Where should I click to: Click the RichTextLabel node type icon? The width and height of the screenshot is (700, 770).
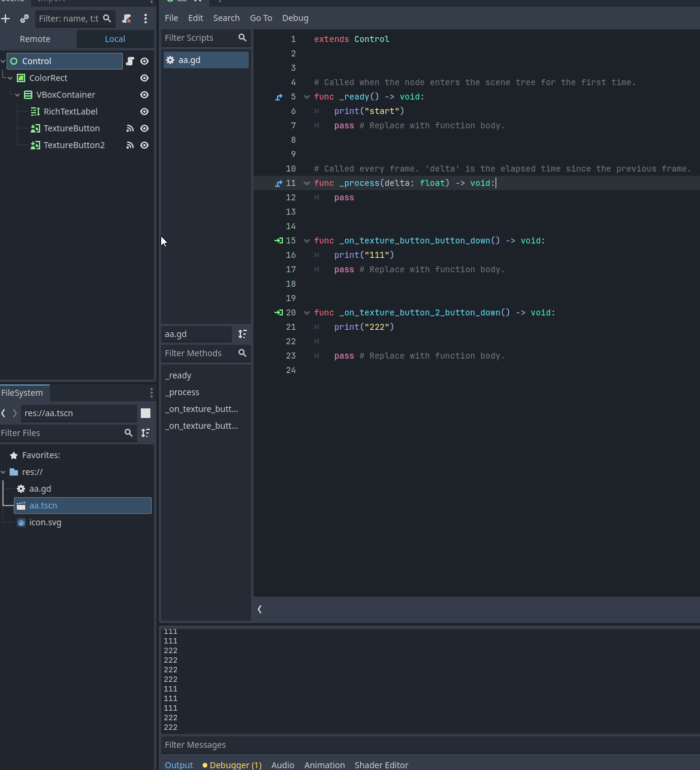pyautogui.click(x=35, y=112)
